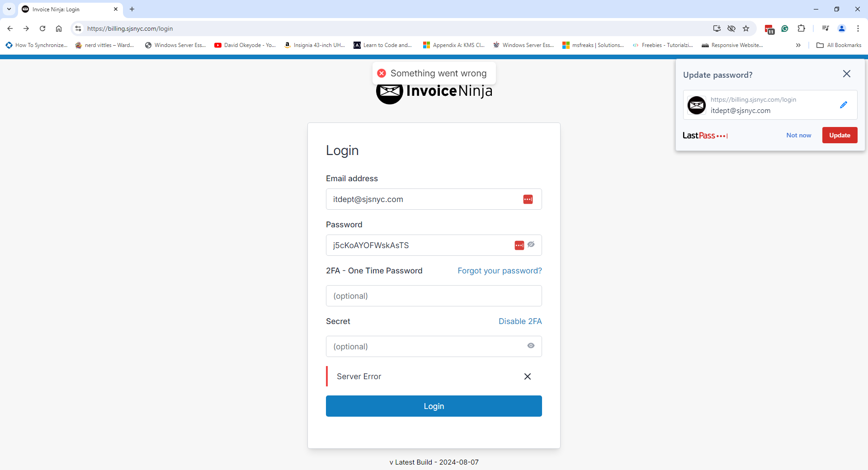Click the Latest Build 2024-08-07 text
The image size is (868, 470).
click(x=434, y=462)
